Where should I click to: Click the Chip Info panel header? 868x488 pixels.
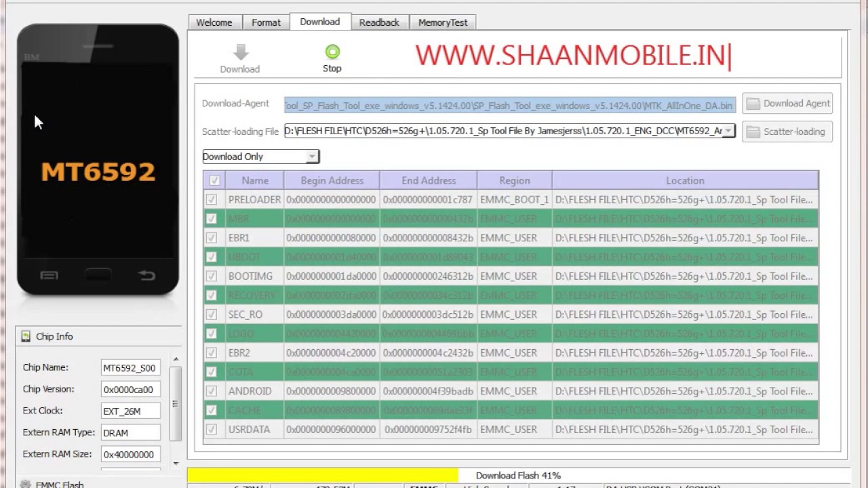98,336
